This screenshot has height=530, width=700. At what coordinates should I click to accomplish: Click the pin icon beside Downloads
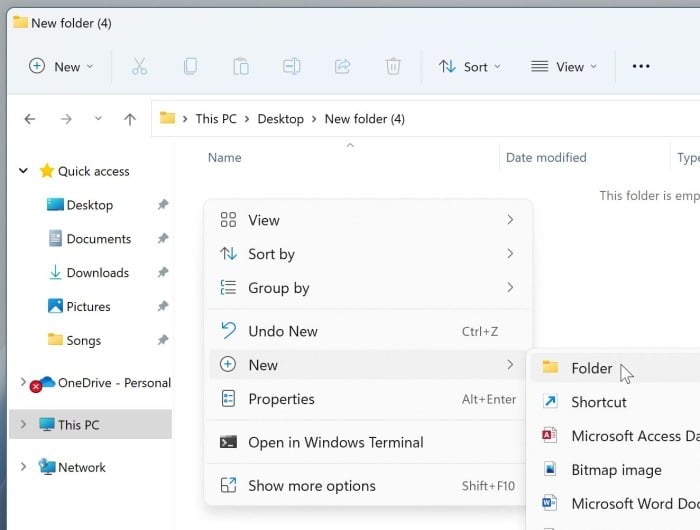pos(162,272)
